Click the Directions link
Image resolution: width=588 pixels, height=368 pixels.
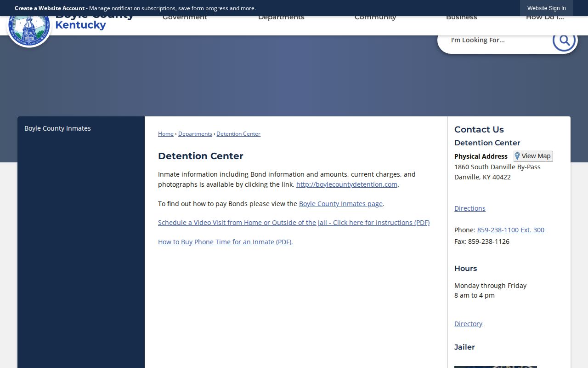click(x=470, y=208)
